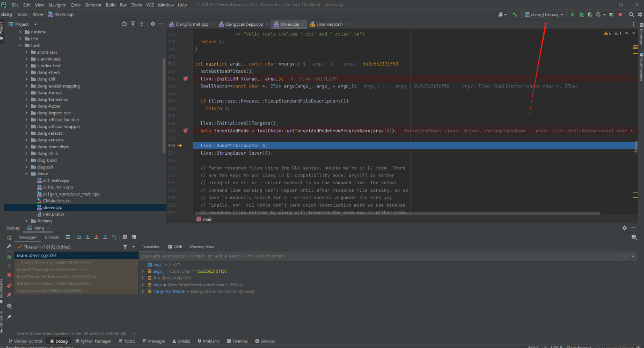
Task: Toggle the breakpoint on line 351
Action: coord(186,130)
